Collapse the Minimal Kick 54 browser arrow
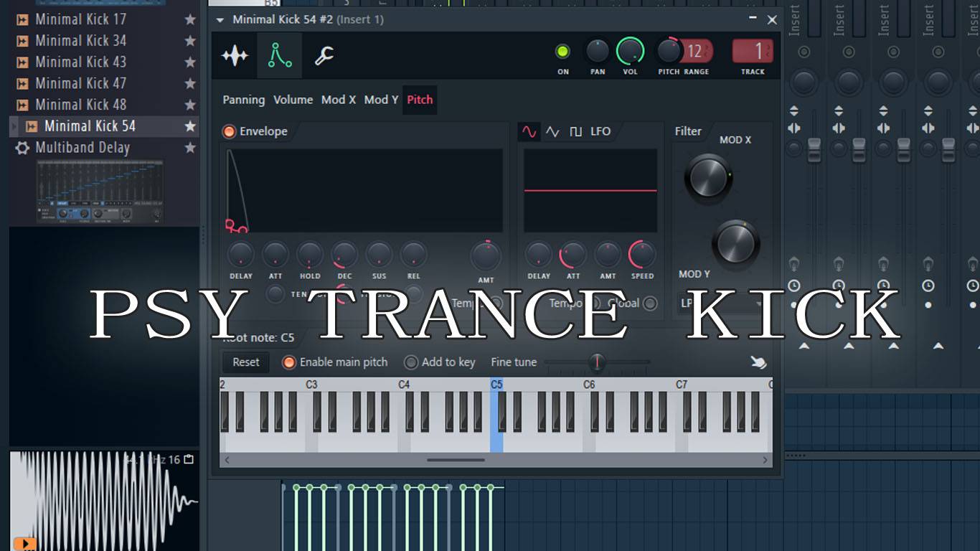Screen dimensions: 980x551 [13, 126]
